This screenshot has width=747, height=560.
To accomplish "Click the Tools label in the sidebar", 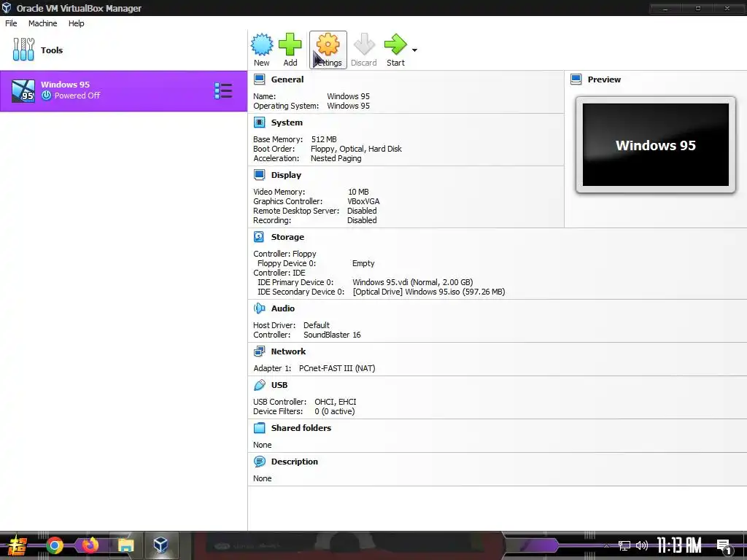I will (x=52, y=50).
